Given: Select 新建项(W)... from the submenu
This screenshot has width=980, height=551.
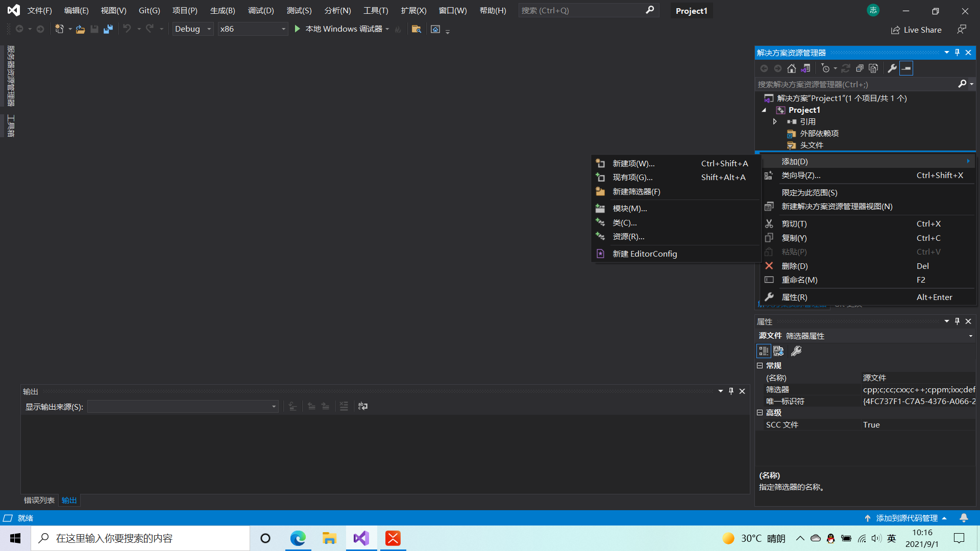Looking at the screenshot, I should [x=633, y=163].
